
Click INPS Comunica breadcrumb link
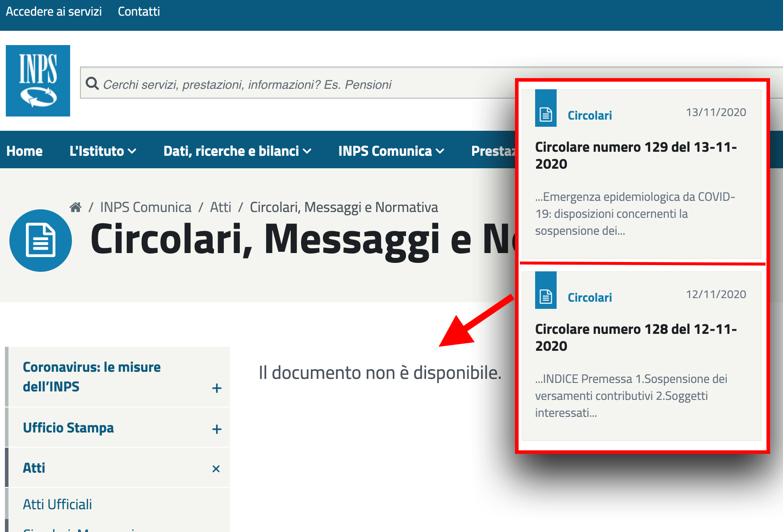tap(146, 207)
